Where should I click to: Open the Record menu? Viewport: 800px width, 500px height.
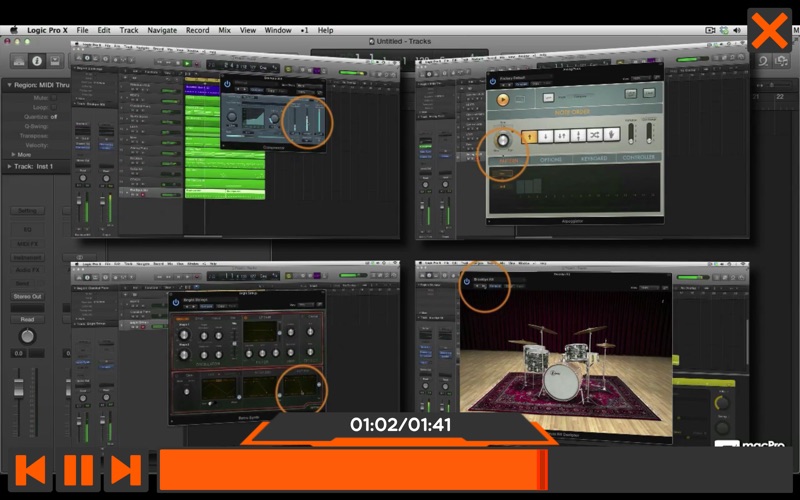(197, 30)
